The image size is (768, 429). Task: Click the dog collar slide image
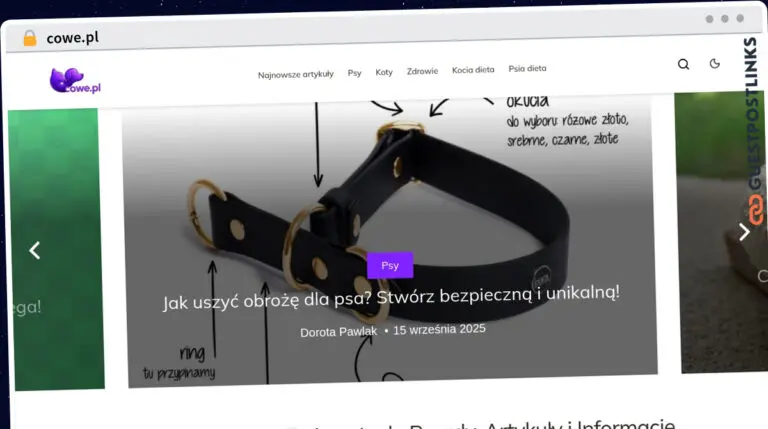tap(390, 240)
